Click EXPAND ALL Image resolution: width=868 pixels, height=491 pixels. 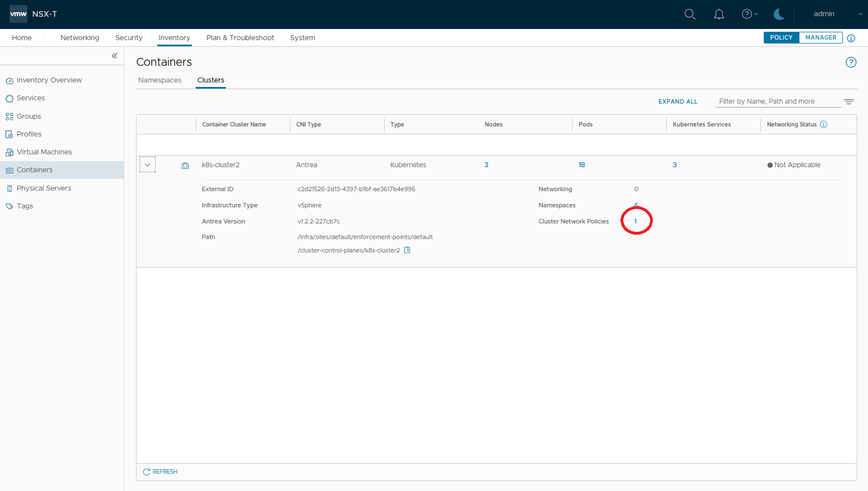(x=678, y=101)
